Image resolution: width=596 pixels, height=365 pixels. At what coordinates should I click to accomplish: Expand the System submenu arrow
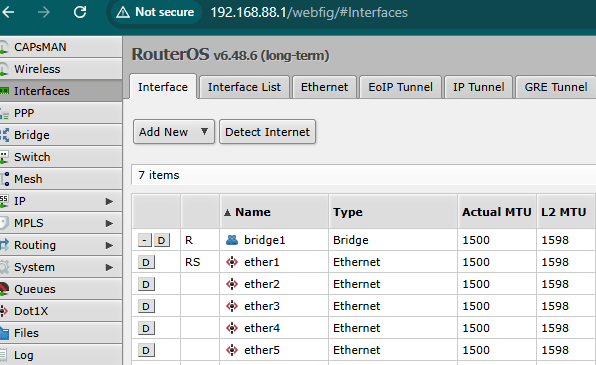click(109, 267)
